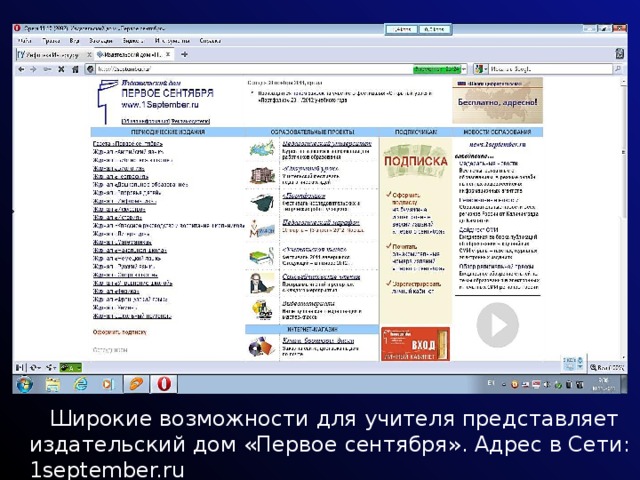The height and width of the screenshot is (480, 640).
Task: Open the home page via the house icon
Action: [x=75, y=69]
